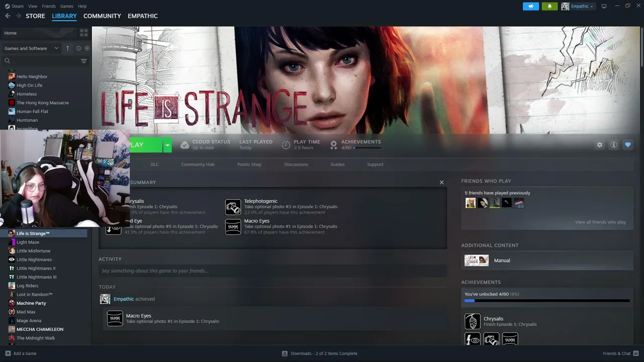Go forward with the navigation arrow
This screenshot has height=362, width=644.
pyautogui.click(x=18, y=16)
